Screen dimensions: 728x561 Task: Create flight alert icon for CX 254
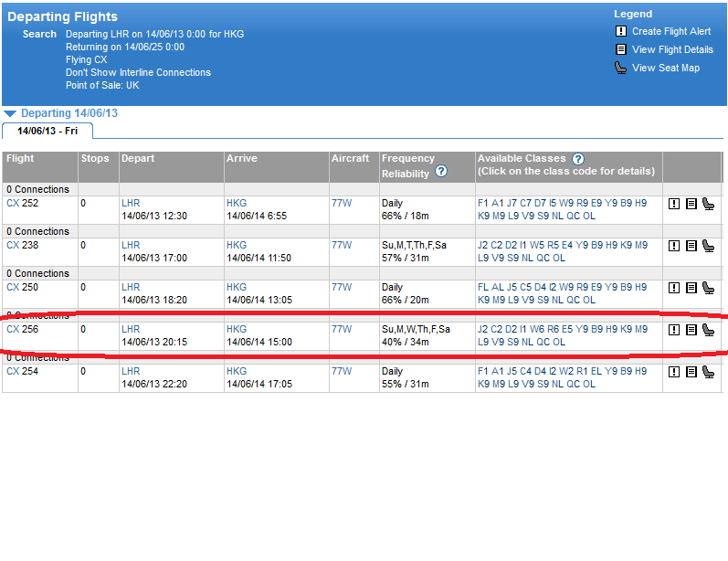(674, 372)
